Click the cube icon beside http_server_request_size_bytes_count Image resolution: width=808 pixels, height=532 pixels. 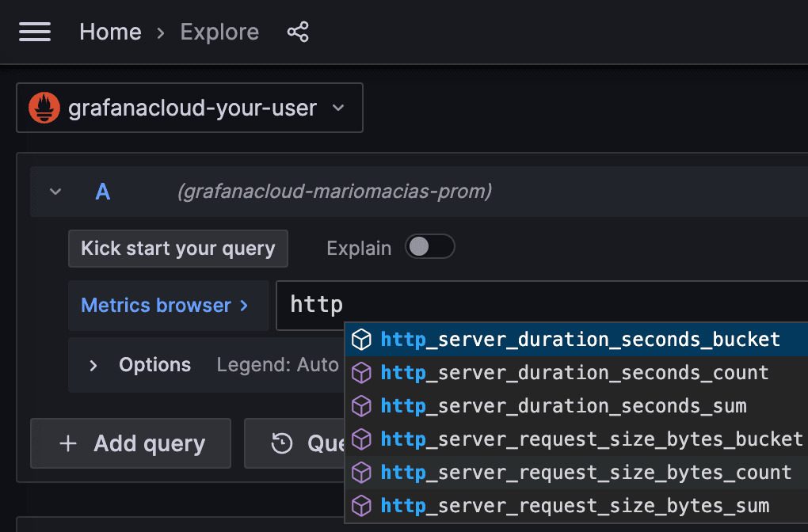point(362,472)
